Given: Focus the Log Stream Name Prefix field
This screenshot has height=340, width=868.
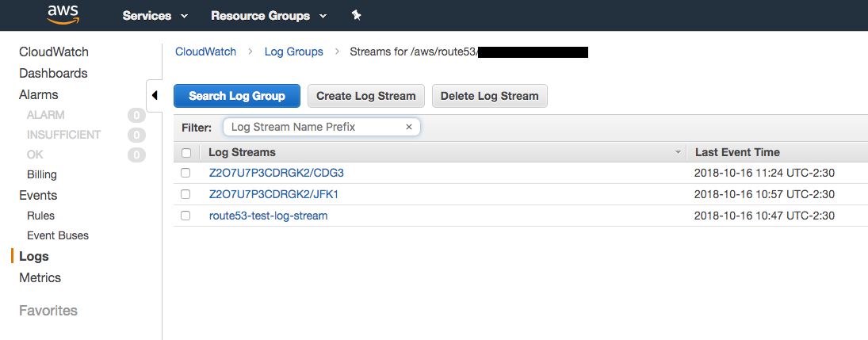Looking at the screenshot, I should click(322, 127).
